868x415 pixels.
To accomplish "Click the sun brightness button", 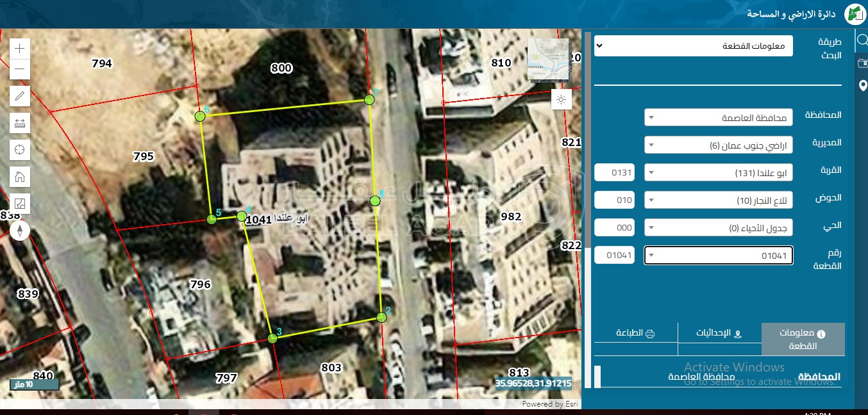I will 562,99.
